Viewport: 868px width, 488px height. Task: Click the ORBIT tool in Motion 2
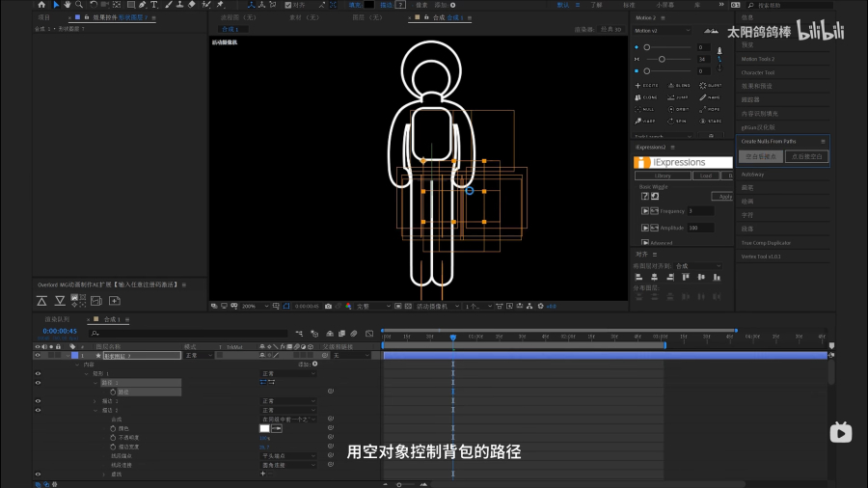[679, 110]
